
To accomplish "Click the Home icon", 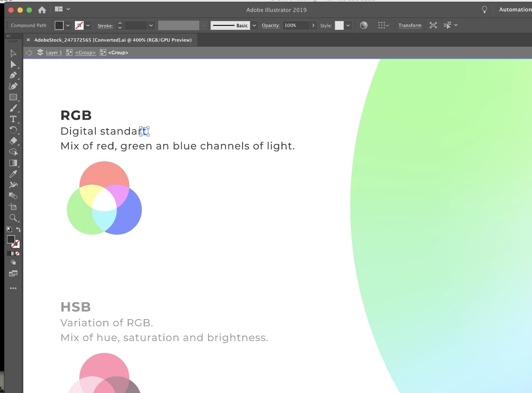I will [x=42, y=10].
